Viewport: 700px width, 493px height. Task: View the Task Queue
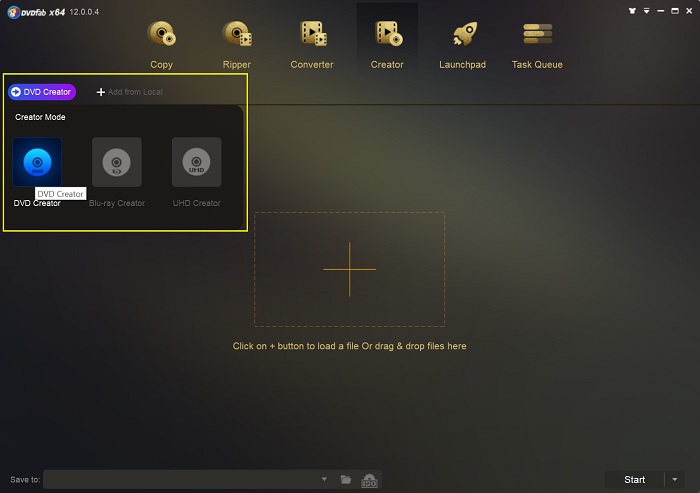537,44
